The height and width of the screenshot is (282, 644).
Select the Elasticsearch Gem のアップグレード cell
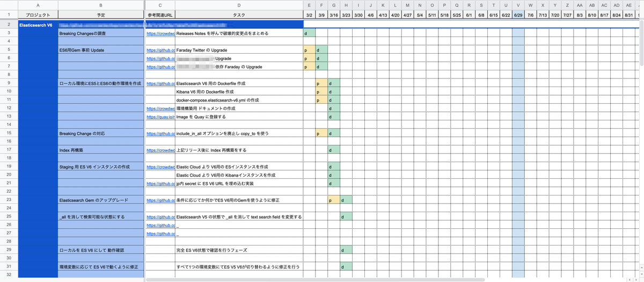(101, 200)
